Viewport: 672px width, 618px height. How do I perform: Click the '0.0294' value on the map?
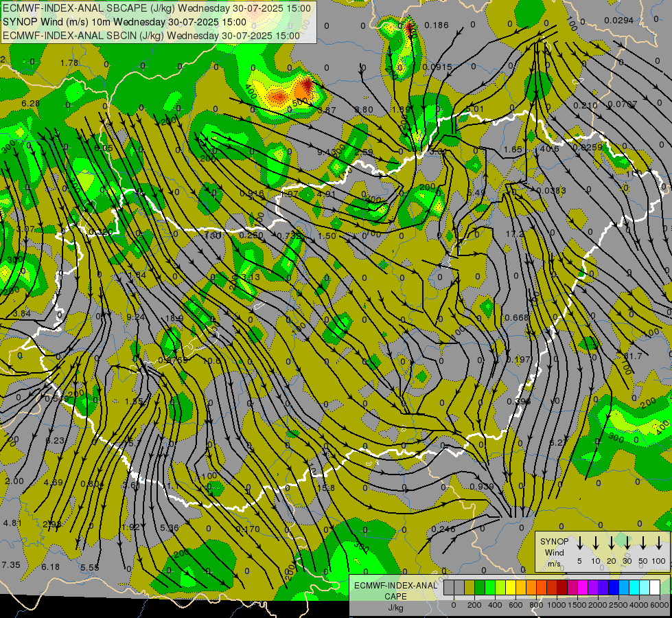point(619,20)
